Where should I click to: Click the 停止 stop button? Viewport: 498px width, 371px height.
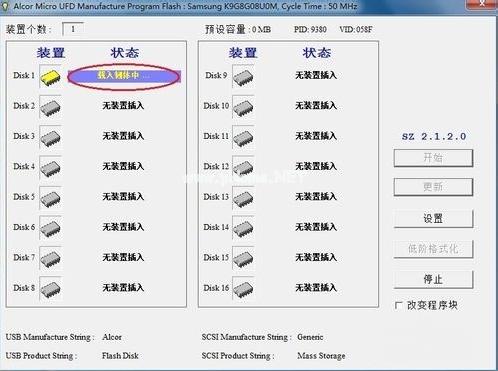433,279
